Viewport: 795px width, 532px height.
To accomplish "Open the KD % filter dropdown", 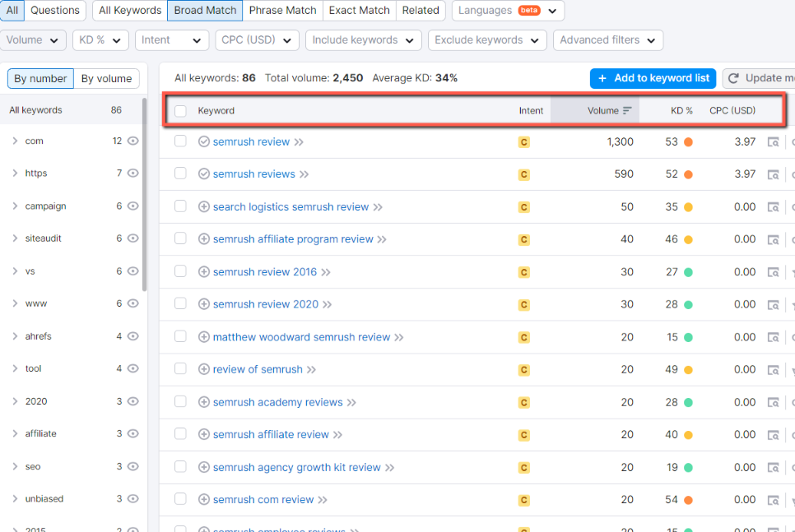I will pyautogui.click(x=100, y=40).
